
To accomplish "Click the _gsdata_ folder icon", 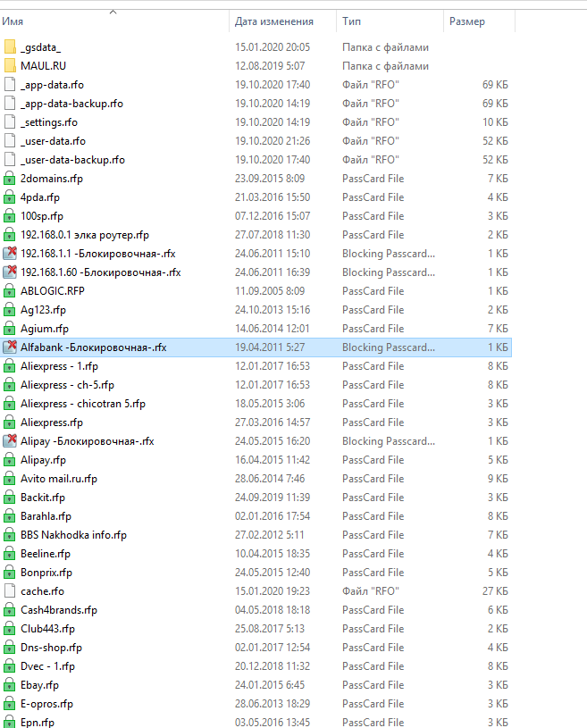I will pyautogui.click(x=10, y=47).
